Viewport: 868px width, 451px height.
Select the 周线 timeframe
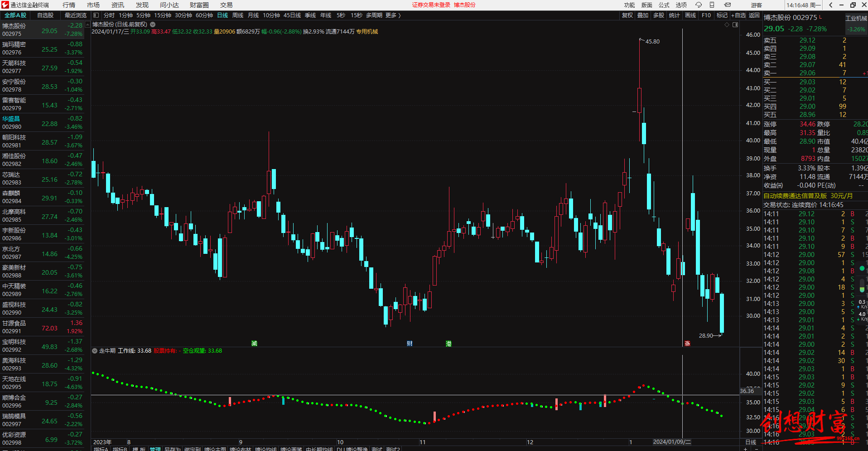pyautogui.click(x=238, y=15)
